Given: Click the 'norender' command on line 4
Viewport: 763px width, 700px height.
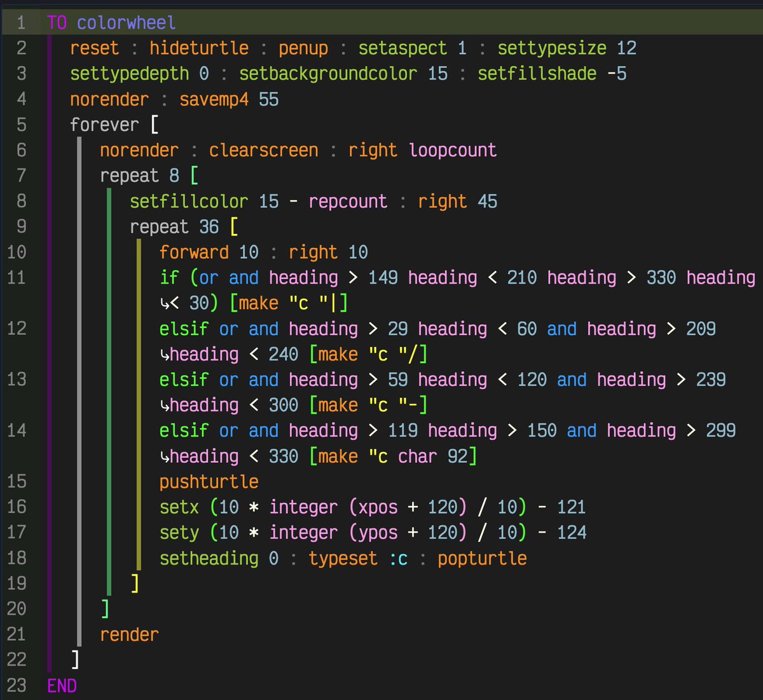Looking at the screenshot, I should coord(109,99).
